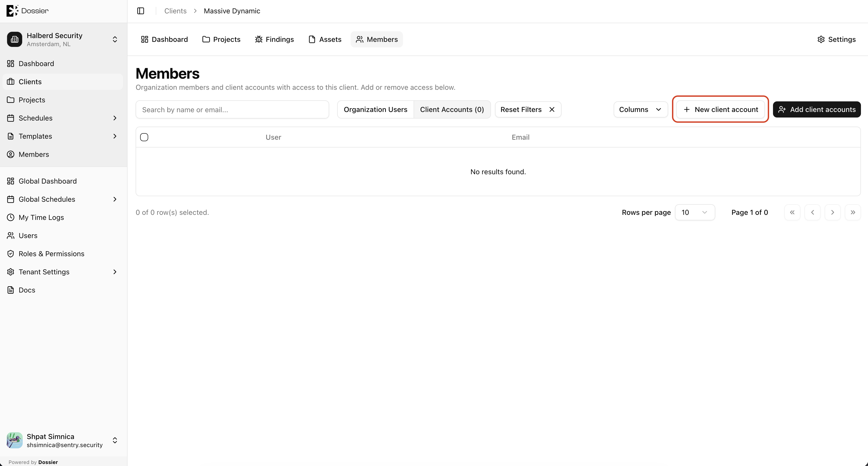Sort by the Email column header

[521, 137]
